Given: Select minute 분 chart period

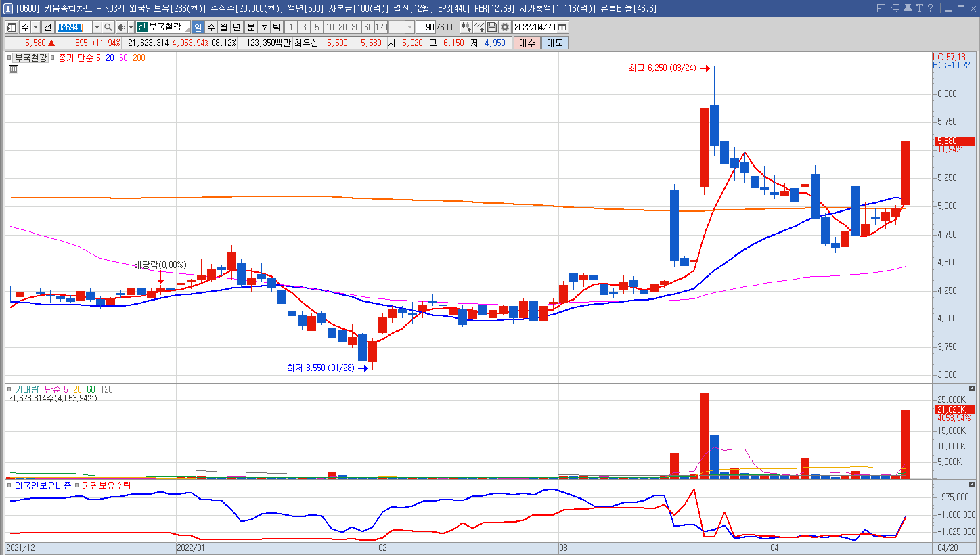Looking at the screenshot, I should coord(250,27).
